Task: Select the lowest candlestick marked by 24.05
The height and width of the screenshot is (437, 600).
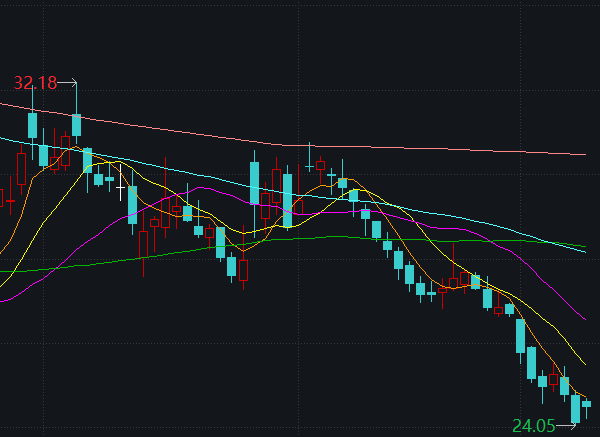Action: (x=575, y=408)
